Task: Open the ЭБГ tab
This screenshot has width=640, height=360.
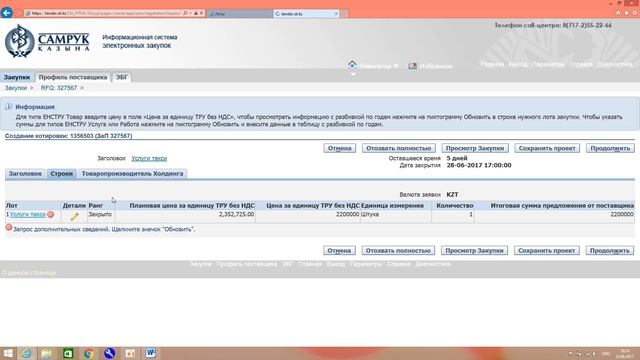Action: pyautogui.click(x=121, y=77)
